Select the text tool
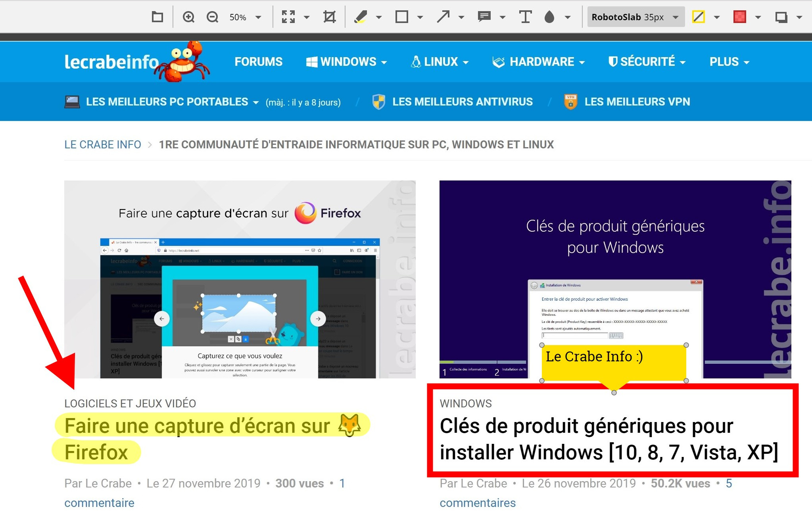 pyautogui.click(x=525, y=17)
